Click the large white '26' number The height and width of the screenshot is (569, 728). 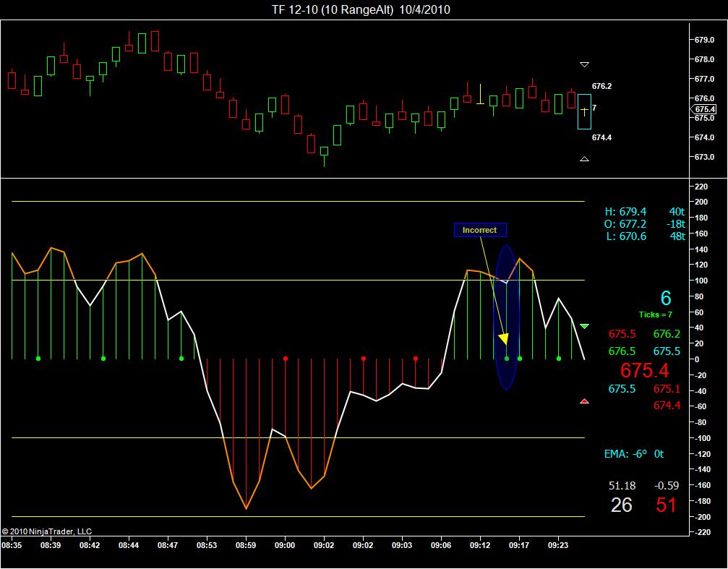621,505
